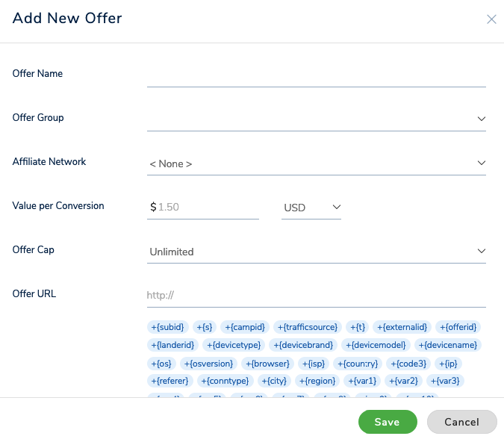504x439 pixels.
Task: Click the Offer URL label
Action: click(34, 293)
